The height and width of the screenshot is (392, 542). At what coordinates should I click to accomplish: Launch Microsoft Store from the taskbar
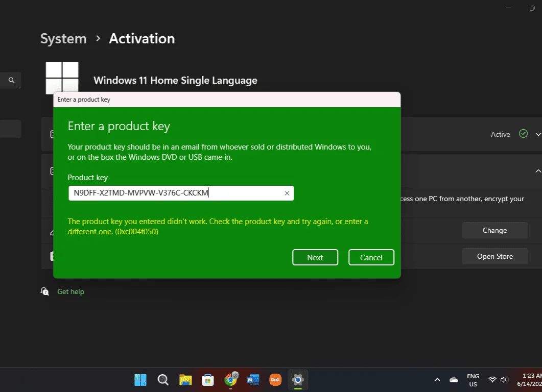coord(208,380)
